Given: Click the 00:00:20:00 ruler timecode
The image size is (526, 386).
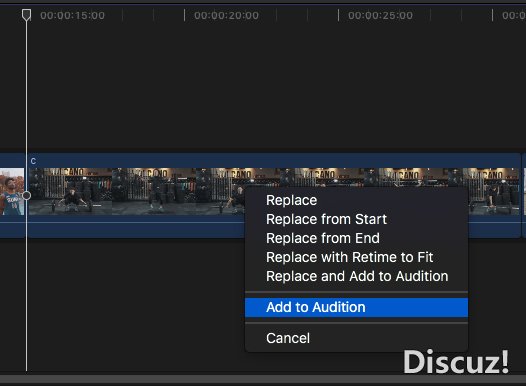Looking at the screenshot, I should 226,15.
